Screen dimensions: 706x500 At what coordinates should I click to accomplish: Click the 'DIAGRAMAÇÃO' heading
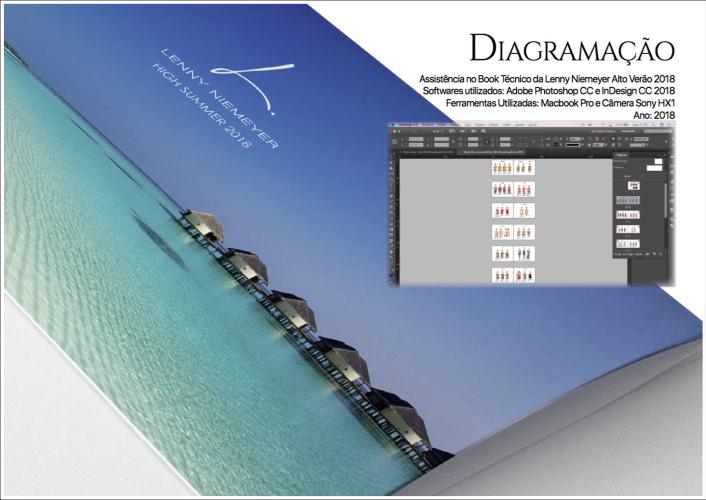point(572,48)
